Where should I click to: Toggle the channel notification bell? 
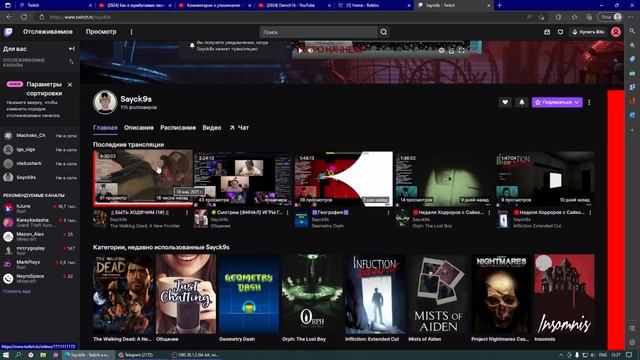point(522,102)
